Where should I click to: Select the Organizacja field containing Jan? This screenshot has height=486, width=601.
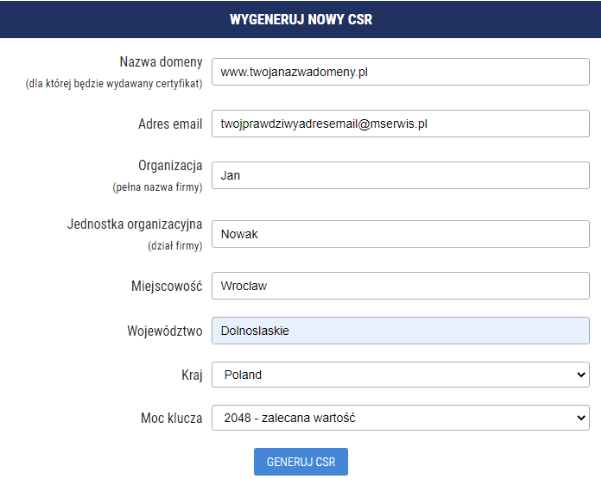tap(401, 175)
